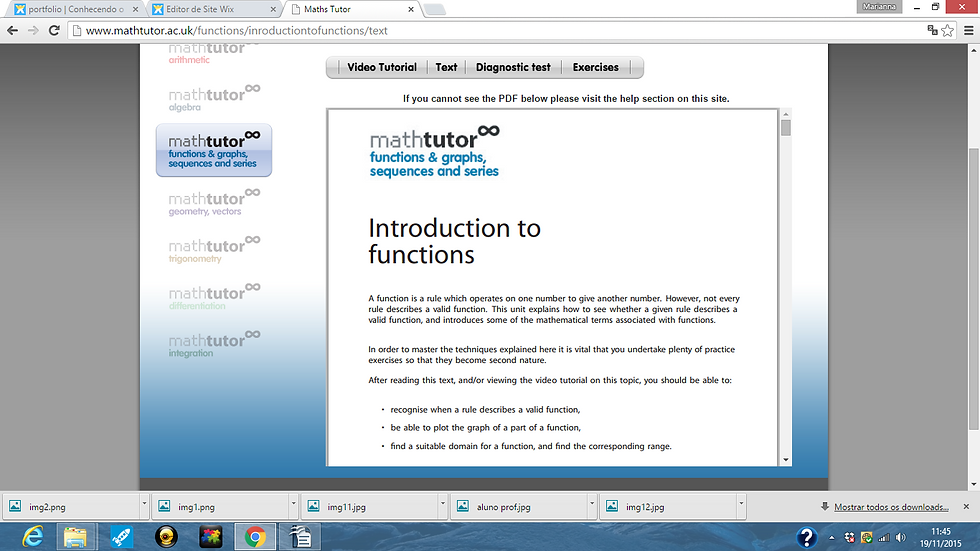The height and width of the screenshot is (551, 980).
Task: Open the clipboard-style app in taskbar
Action: coord(300,537)
